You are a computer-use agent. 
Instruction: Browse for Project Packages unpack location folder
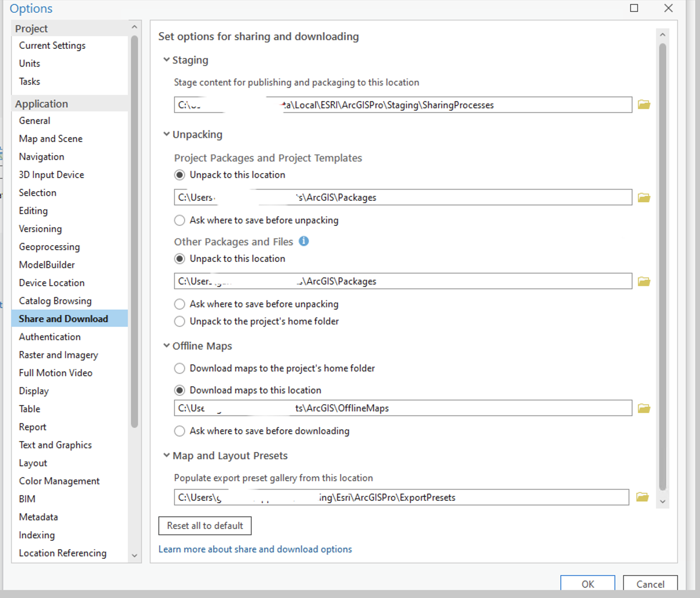pos(644,198)
